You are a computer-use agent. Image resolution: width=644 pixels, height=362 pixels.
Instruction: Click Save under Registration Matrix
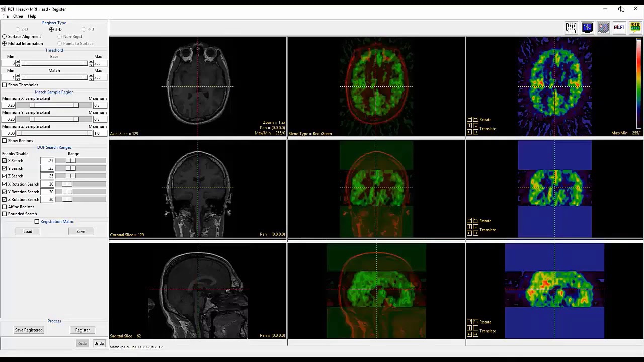[x=80, y=231]
